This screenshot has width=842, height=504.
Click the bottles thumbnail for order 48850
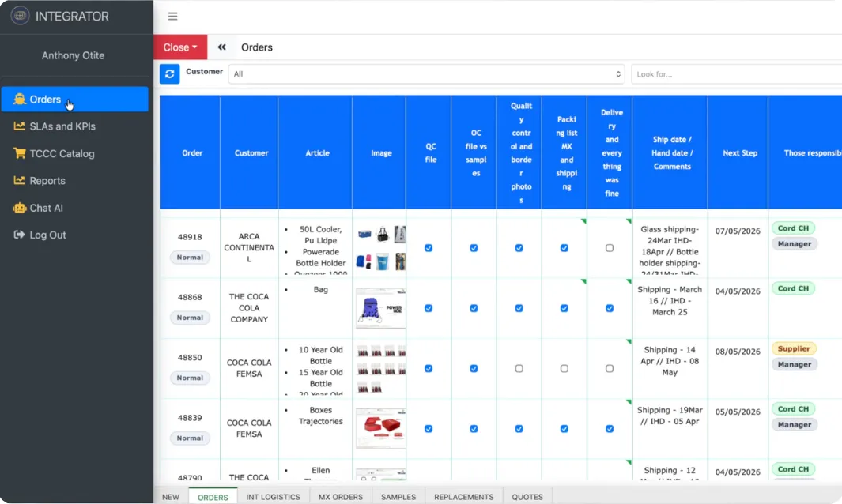coord(381,370)
